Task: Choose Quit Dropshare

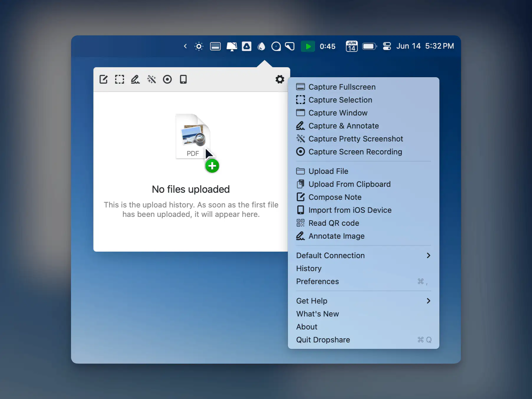Action: [x=363, y=340]
